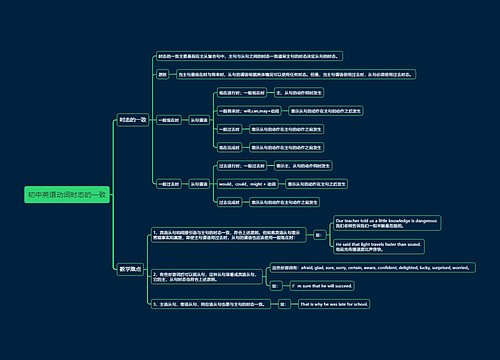Select the 过去完成时 node
Viewport: 500px width, 360px height.
point(229,202)
